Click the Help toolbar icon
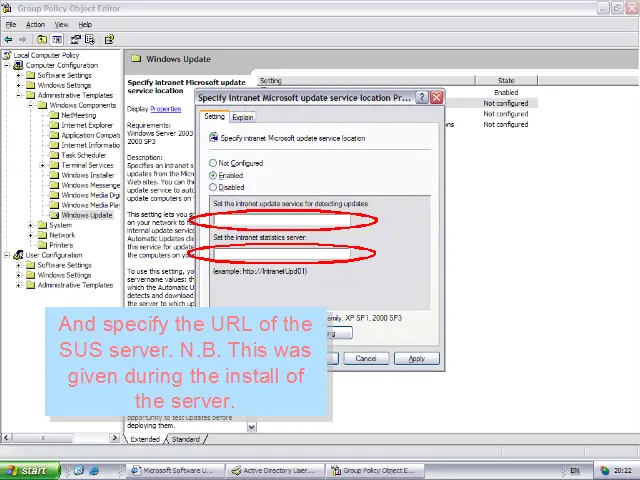640x480 pixels. [109, 40]
